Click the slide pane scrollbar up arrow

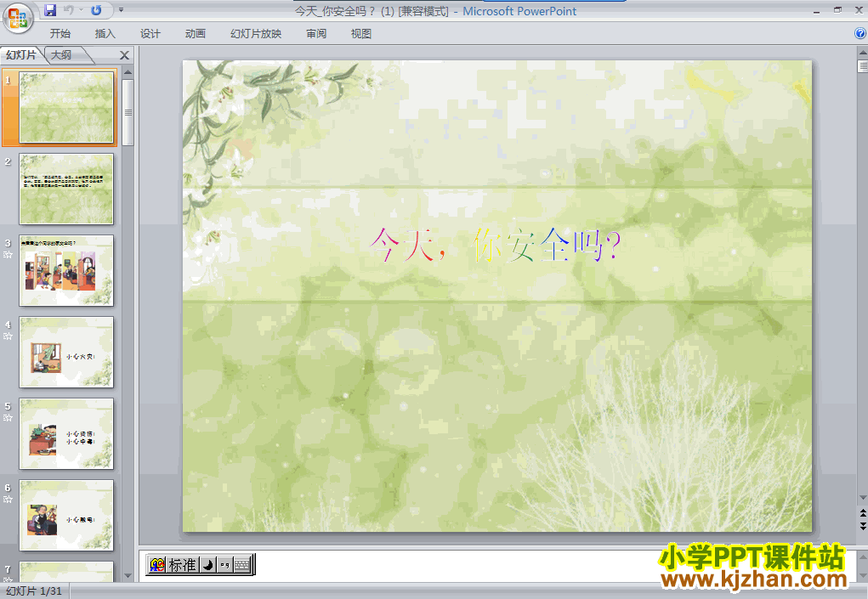(x=128, y=72)
